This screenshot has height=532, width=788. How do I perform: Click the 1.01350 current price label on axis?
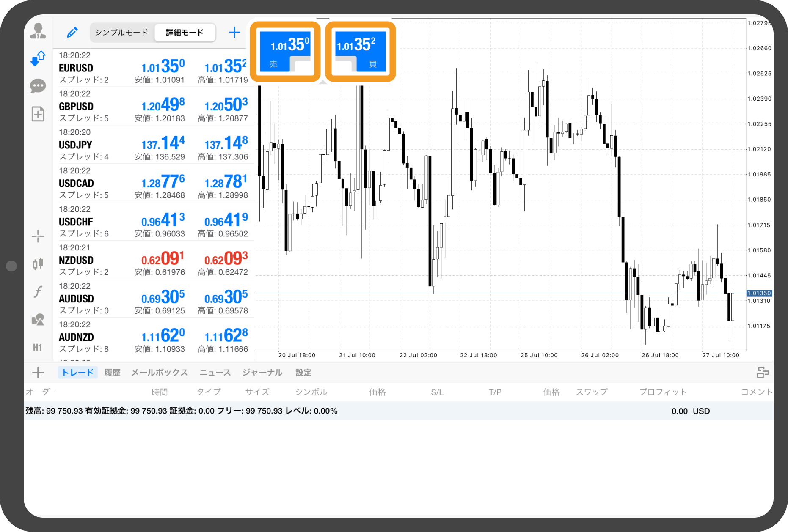coord(759,293)
